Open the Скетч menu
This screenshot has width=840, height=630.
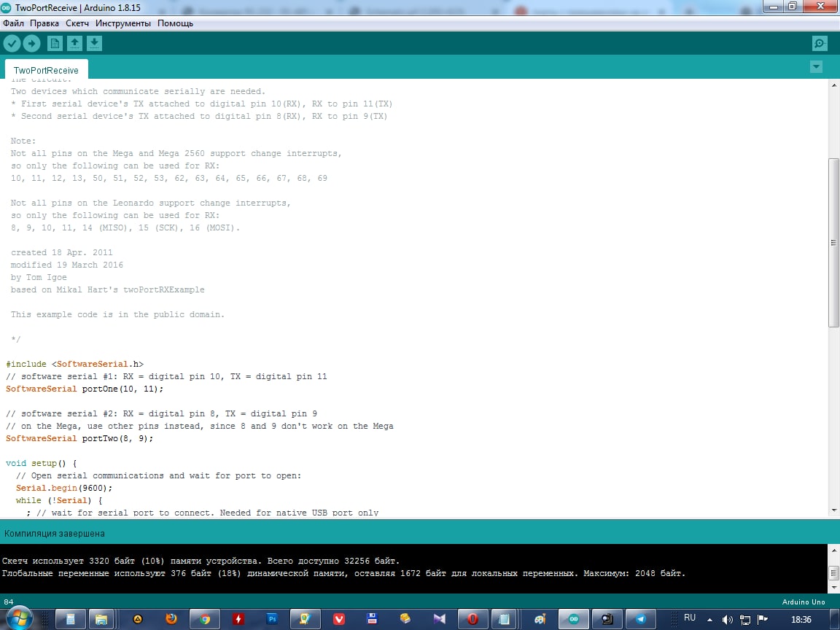point(77,23)
